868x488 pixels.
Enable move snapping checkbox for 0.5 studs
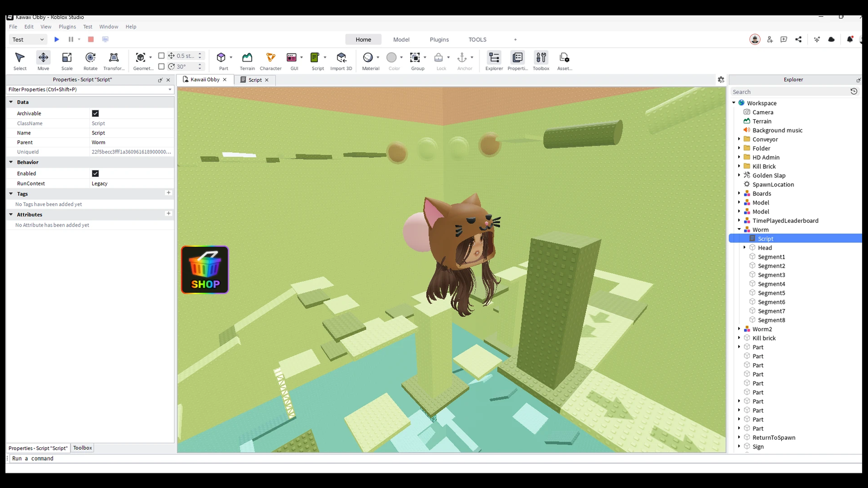click(161, 55)
